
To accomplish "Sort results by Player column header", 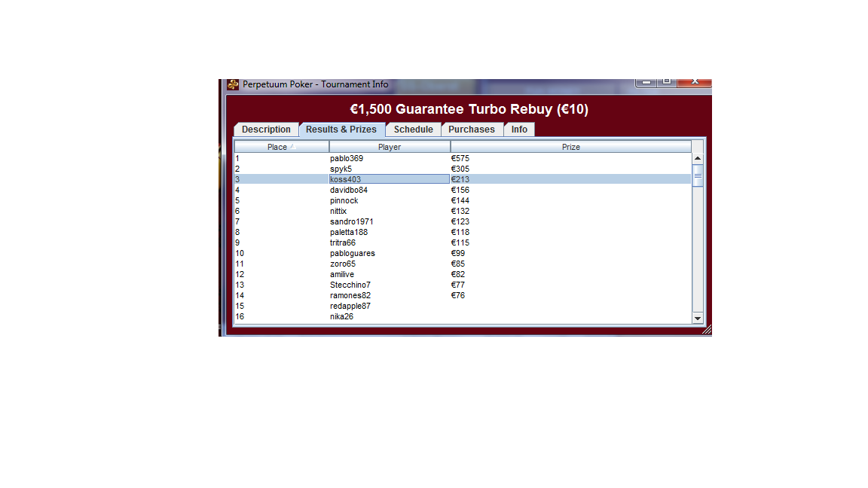I will tap(390, 147).
